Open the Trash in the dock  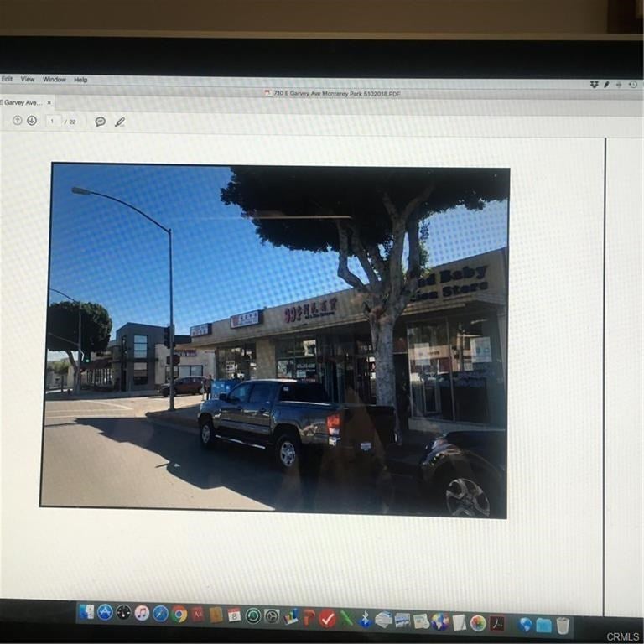563,625
